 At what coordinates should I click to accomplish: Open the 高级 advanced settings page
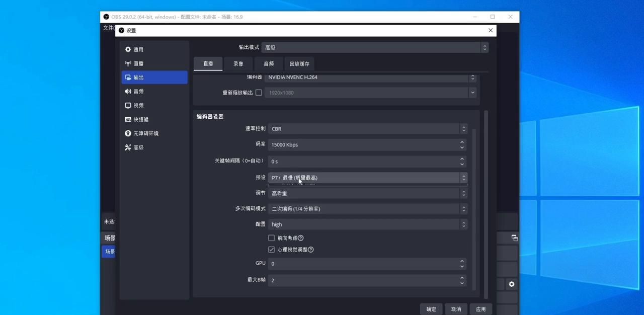pyautogui.click(x=154, y=147)
